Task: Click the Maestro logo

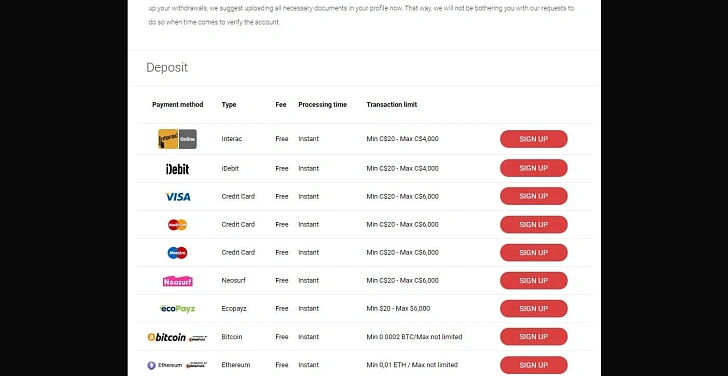Action: [177, 253]
